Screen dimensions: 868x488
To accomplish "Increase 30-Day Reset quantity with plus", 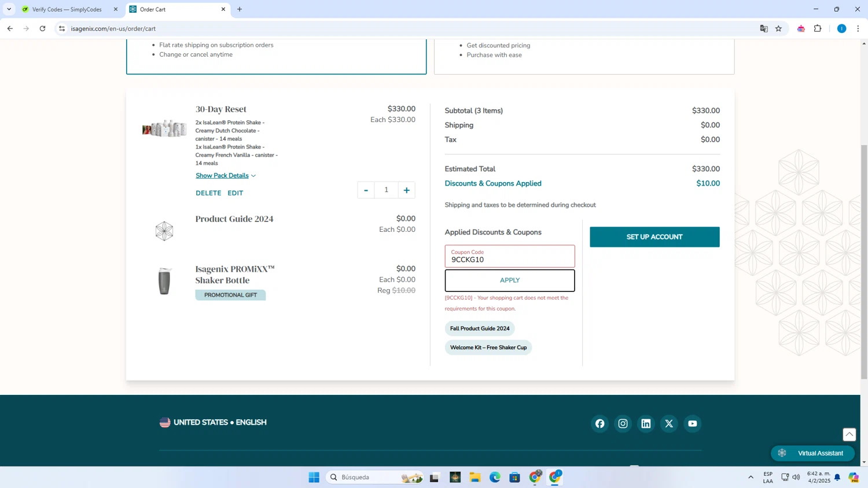I will click(x=407, y=190).
